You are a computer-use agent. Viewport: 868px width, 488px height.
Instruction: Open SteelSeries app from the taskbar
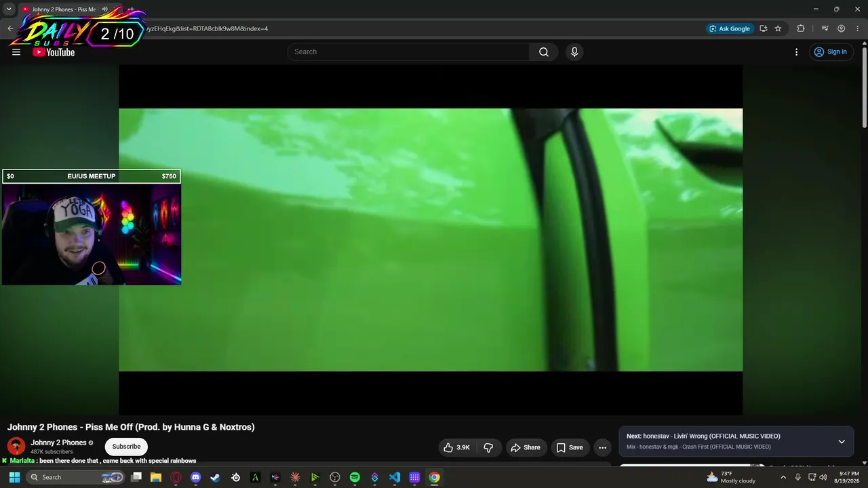tap(235, 477)
